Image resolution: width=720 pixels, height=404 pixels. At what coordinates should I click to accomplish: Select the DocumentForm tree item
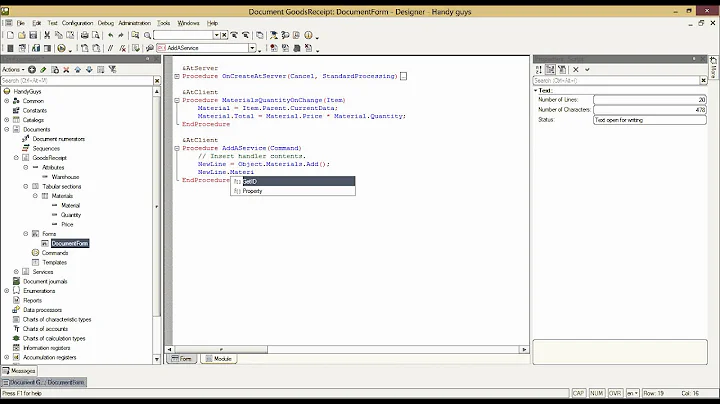[70, 243]
